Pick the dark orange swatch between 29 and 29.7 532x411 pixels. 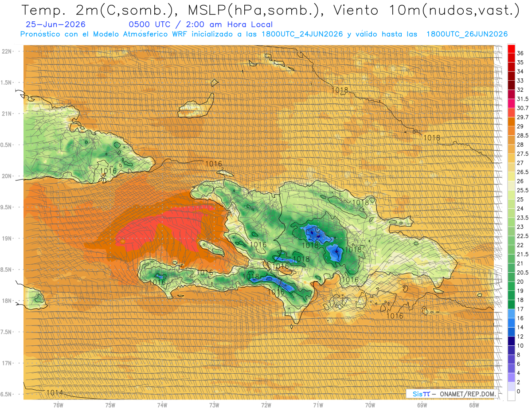(x=511, y=121)
